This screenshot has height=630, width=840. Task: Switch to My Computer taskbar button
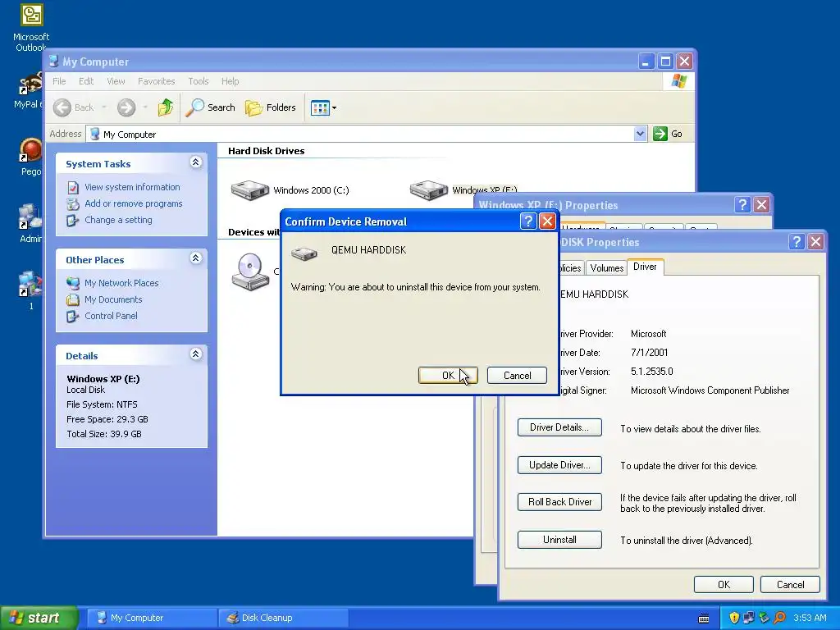pyautogui.click(x=152, y=618)
